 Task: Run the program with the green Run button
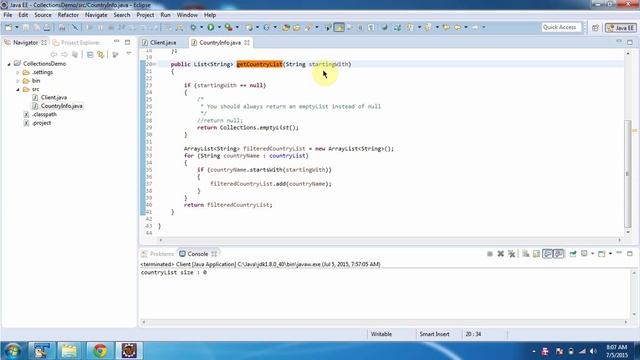(x=211, y=27)
